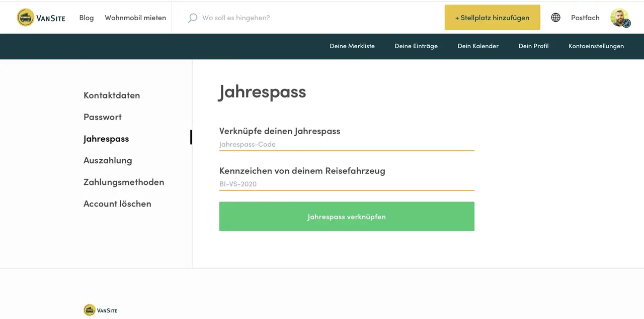Open Dein Kalender tab
Screen dimensions: 644x319
(478, 46)
